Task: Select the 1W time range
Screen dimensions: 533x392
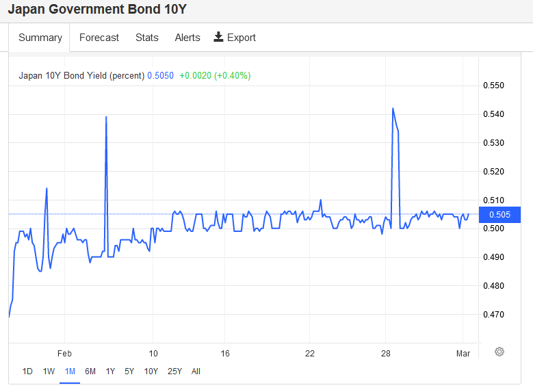Action: [49, 371]
